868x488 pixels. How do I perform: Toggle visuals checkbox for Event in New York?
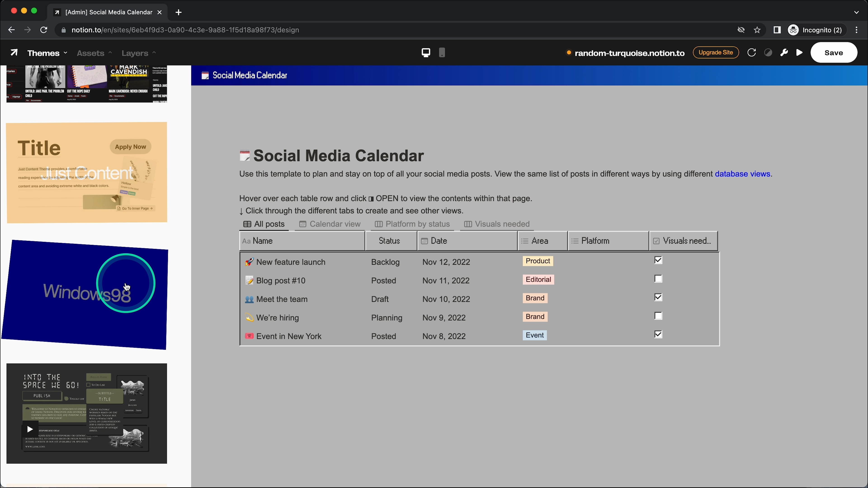pos(658,334)
